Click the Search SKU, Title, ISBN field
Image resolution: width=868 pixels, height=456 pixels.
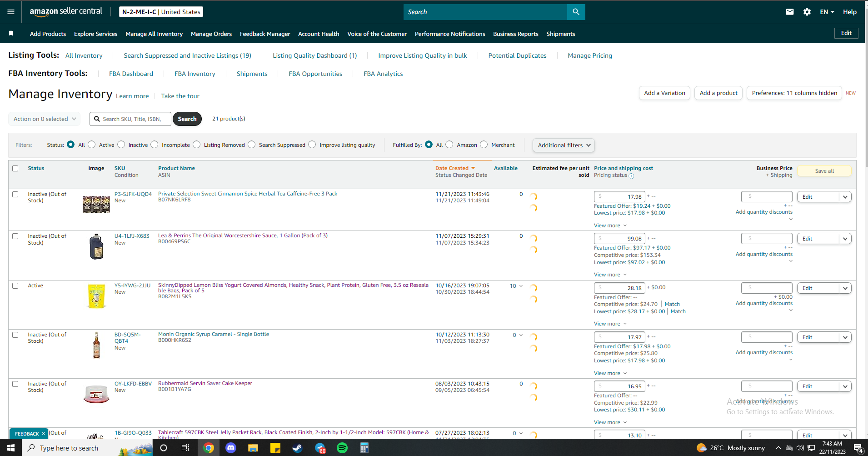point(130,119)
